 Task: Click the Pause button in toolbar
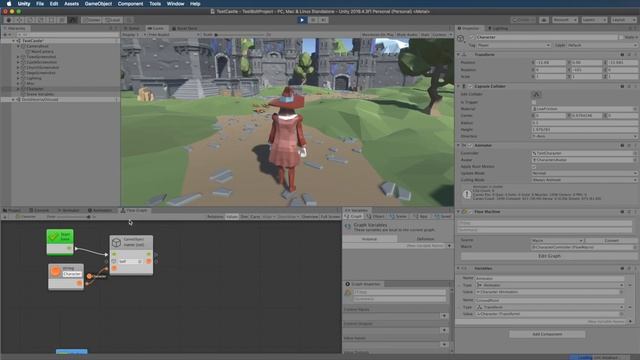(313, 20)
